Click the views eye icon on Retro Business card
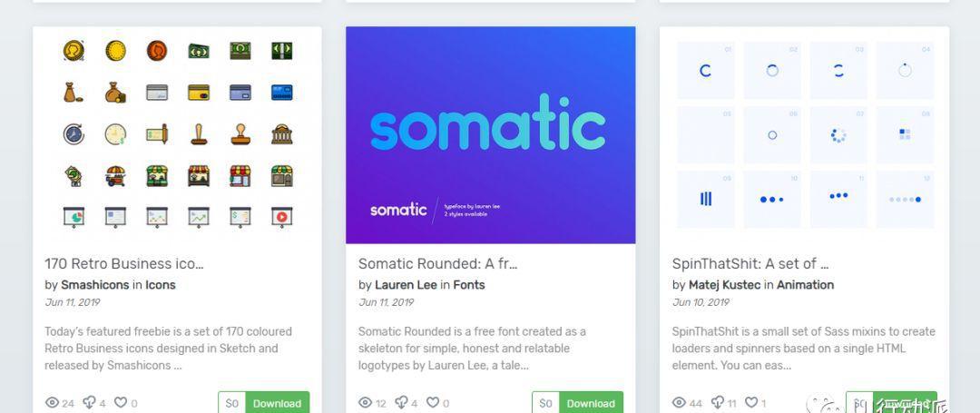Image resolution: width=980 pixels, height=413 pixels. (53, 403)
